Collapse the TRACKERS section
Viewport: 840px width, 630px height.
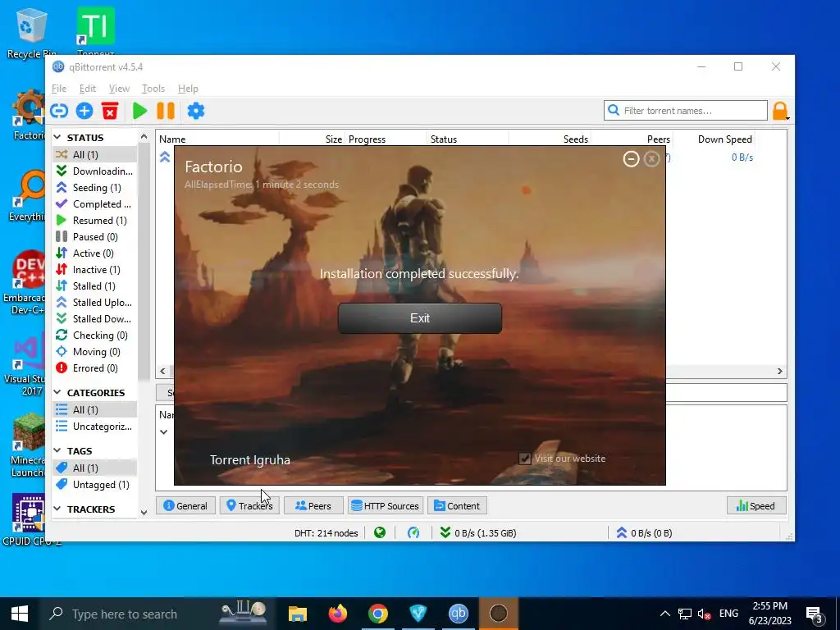pos(57,509)
